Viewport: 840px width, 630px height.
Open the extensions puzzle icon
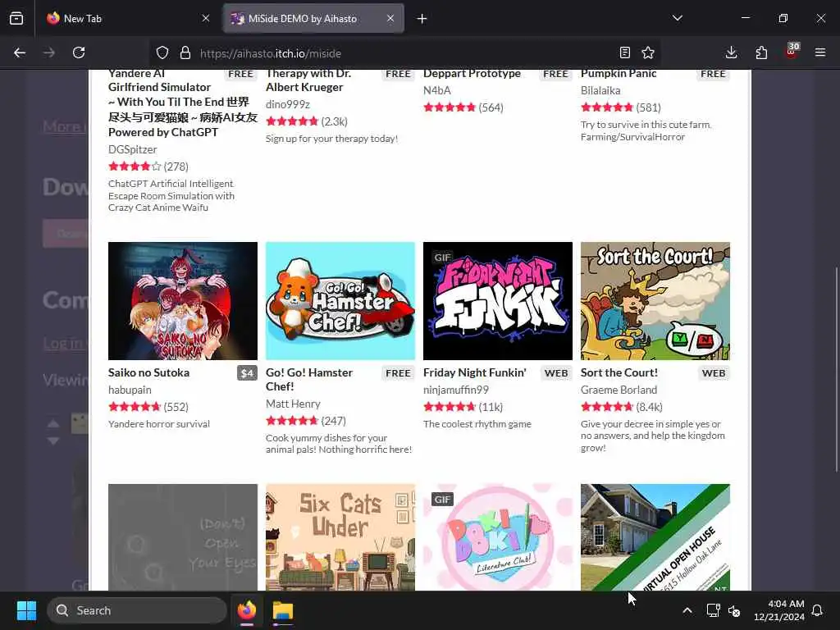pos(761,52)
